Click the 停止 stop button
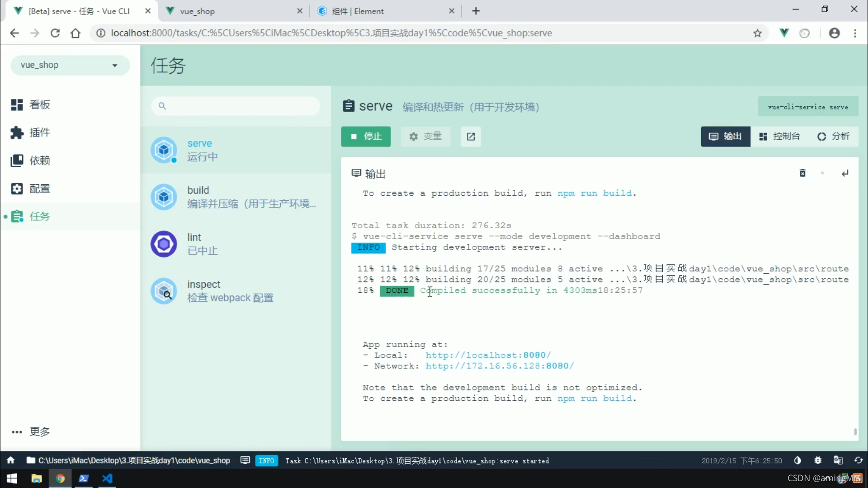This screenshot has width=868, height=488. 366,136
